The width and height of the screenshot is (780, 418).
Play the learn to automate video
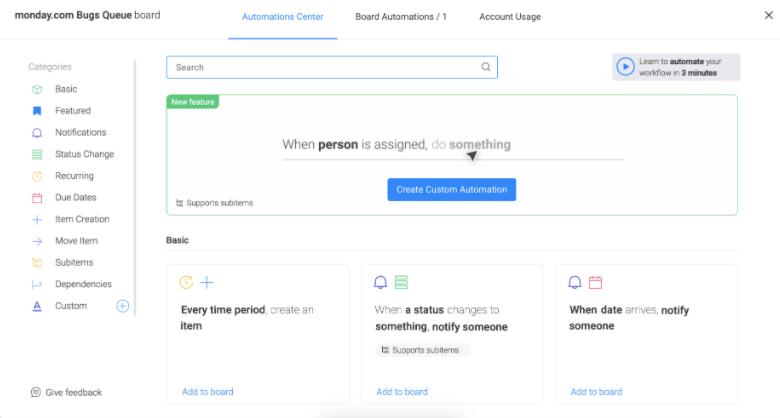click(625, 66)
